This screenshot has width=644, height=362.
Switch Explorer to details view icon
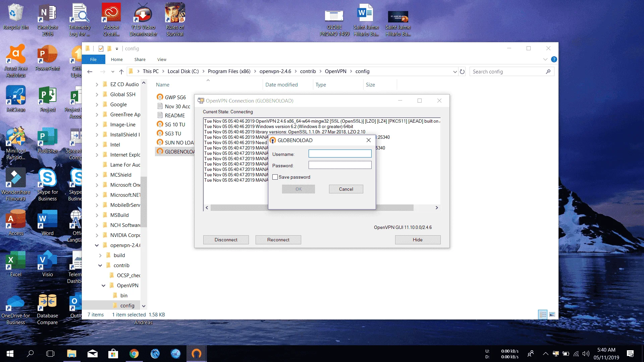click(x=543, y=314)
